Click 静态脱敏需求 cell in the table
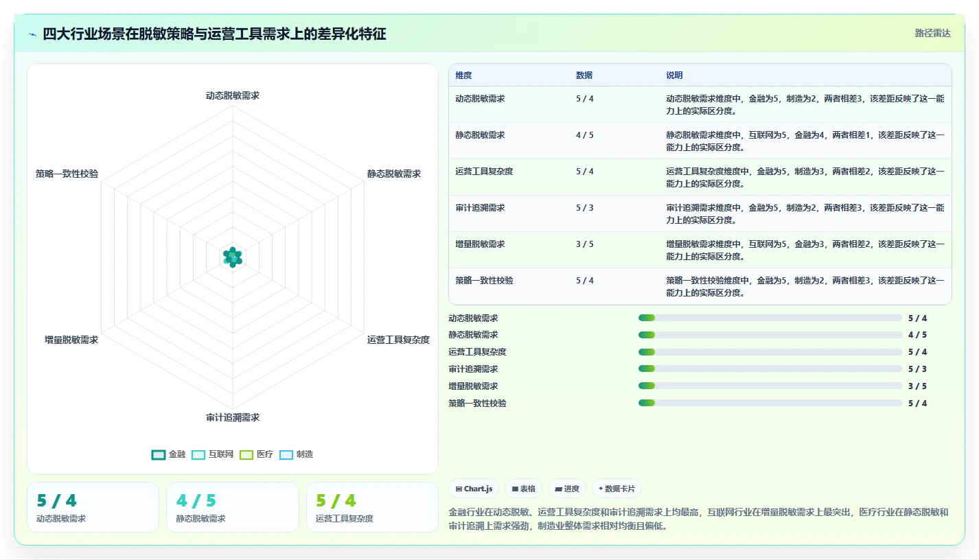Viewport: 979px width, 560px height. click(480, 135)
